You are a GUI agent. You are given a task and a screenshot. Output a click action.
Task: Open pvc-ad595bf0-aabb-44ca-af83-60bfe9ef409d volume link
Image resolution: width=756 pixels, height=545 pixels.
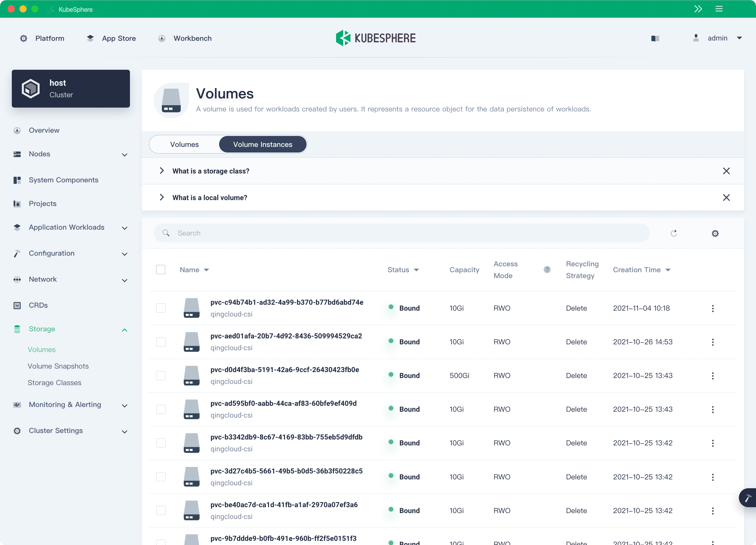click(x=283, y=403)
